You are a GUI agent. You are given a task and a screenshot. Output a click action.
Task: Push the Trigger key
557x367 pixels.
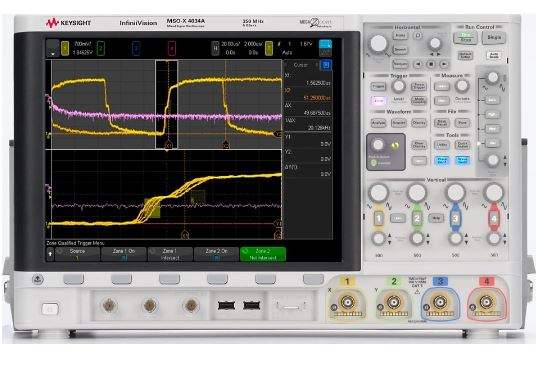378,86
